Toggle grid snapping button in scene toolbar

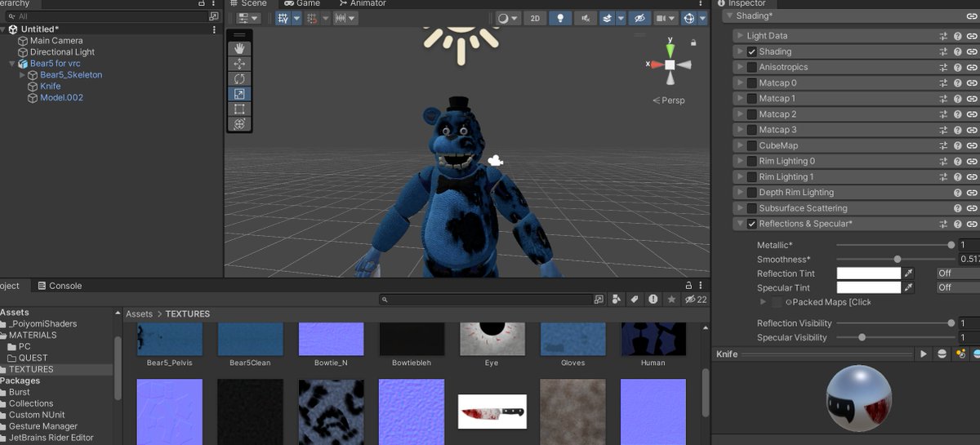[311, 18]
